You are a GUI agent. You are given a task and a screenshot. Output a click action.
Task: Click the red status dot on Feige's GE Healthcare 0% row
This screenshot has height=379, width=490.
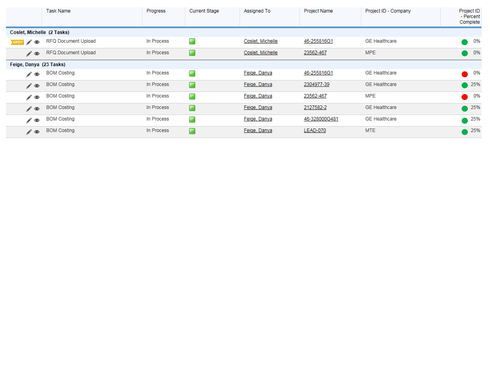point(465,74)
